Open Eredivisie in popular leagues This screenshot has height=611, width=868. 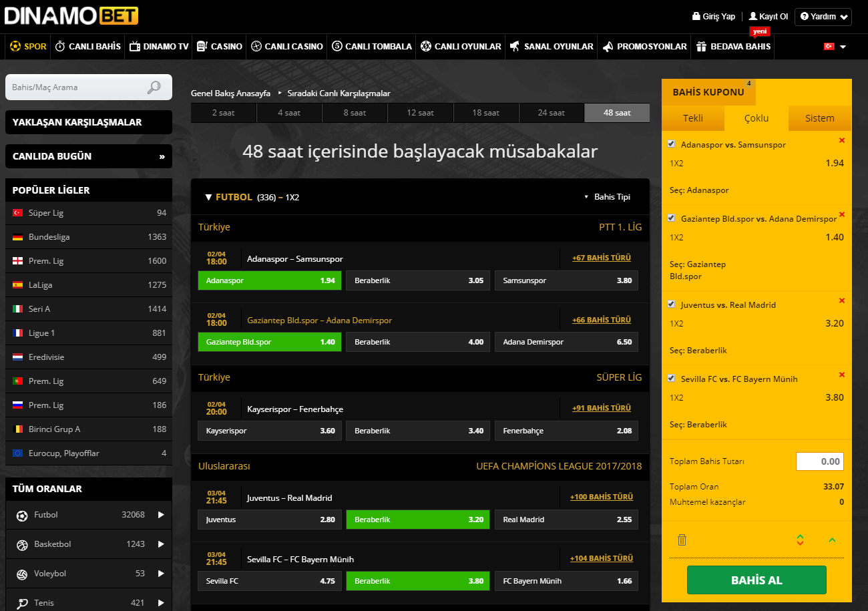coord(89,357)
